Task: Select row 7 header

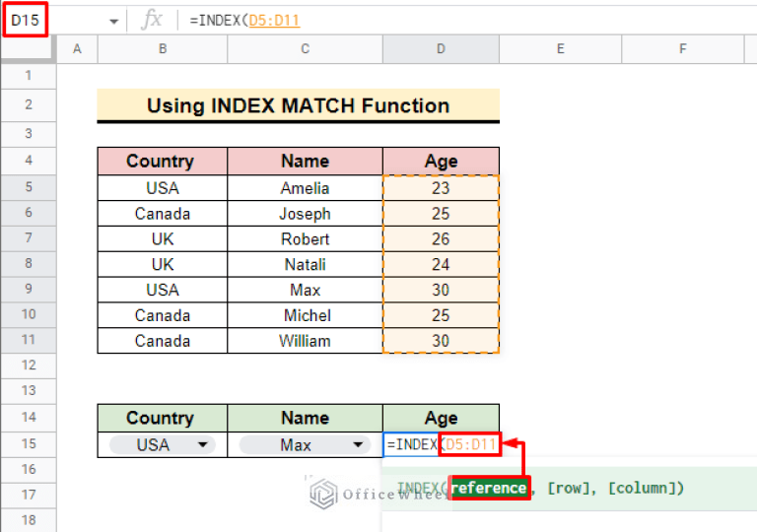Action: coord(29,238)
